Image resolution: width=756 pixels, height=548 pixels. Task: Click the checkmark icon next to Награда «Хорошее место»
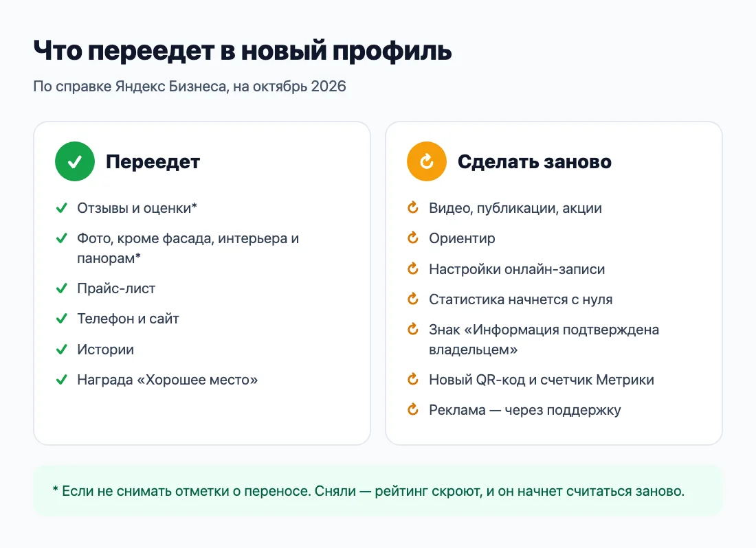[x=62, y=380]
